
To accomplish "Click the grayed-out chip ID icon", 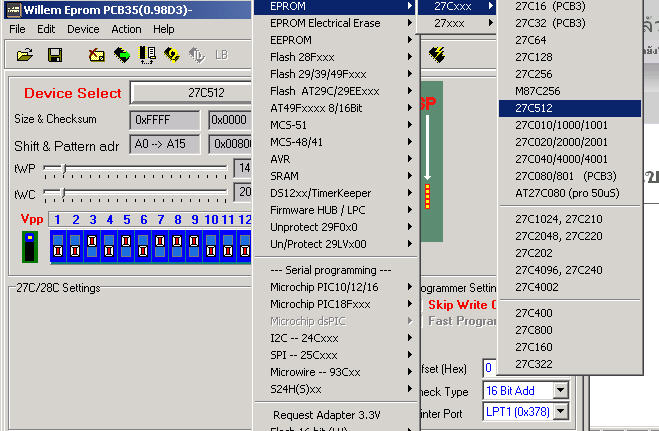I will (197, 55).
